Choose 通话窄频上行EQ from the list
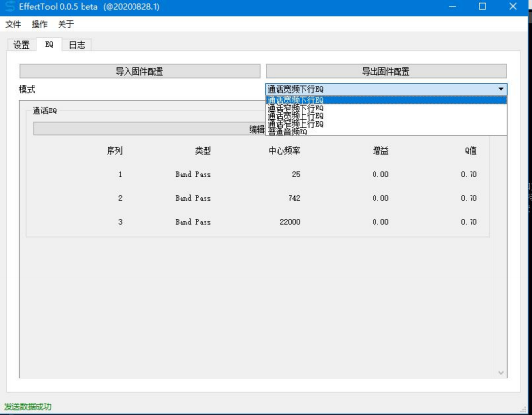 click(x=386, y=124)
